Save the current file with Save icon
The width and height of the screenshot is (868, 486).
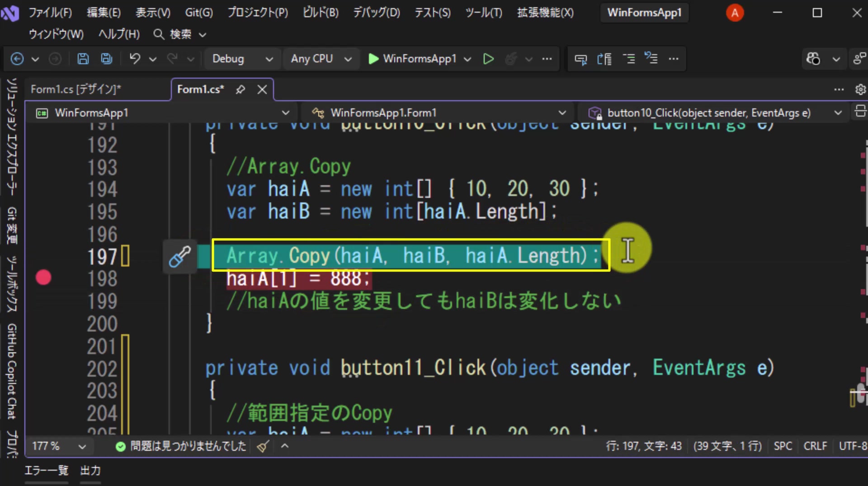(x=83, y=59)
